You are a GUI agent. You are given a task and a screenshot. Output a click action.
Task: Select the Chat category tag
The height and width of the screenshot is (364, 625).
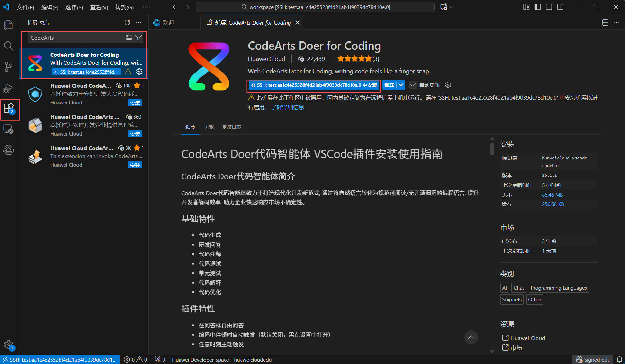click(519, 288)
